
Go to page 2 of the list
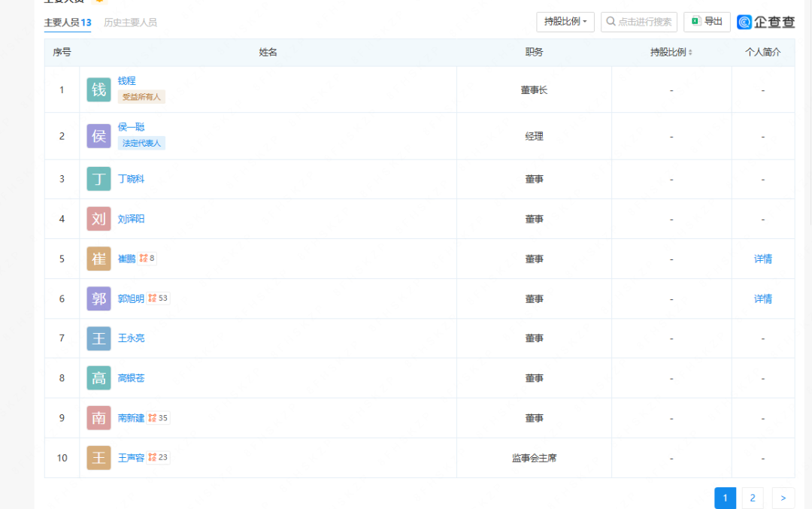752,498
